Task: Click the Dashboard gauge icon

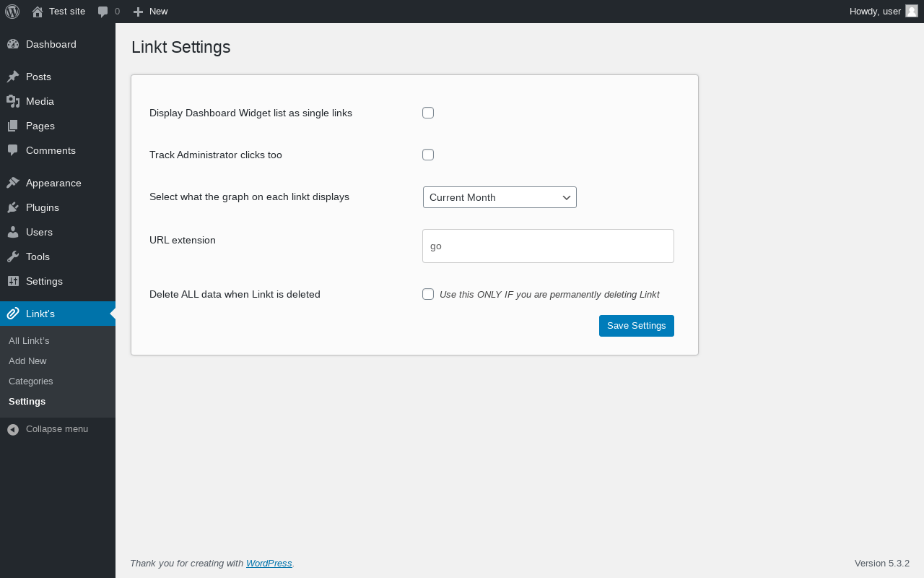Action: 13,44
